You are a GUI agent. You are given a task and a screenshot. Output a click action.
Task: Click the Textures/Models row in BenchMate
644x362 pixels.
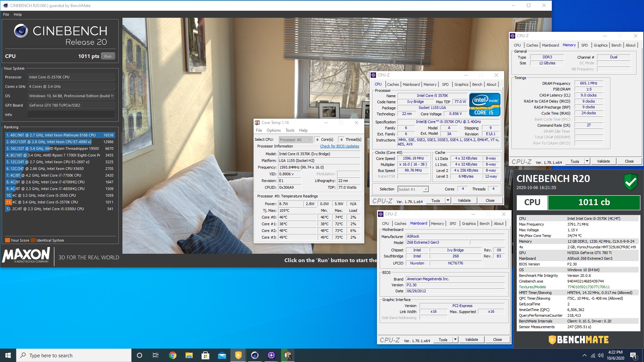click(x=578, y=287)
